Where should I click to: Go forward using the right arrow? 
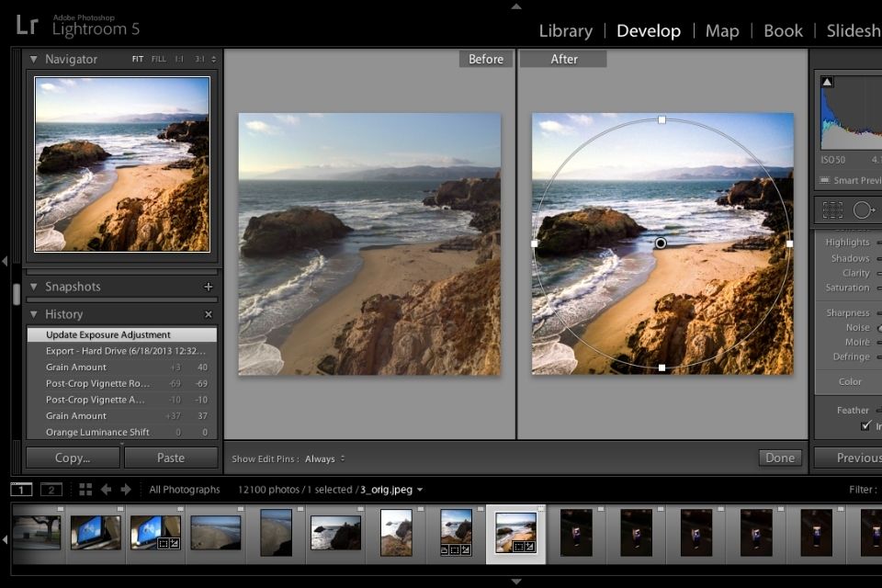pos(126,490)
